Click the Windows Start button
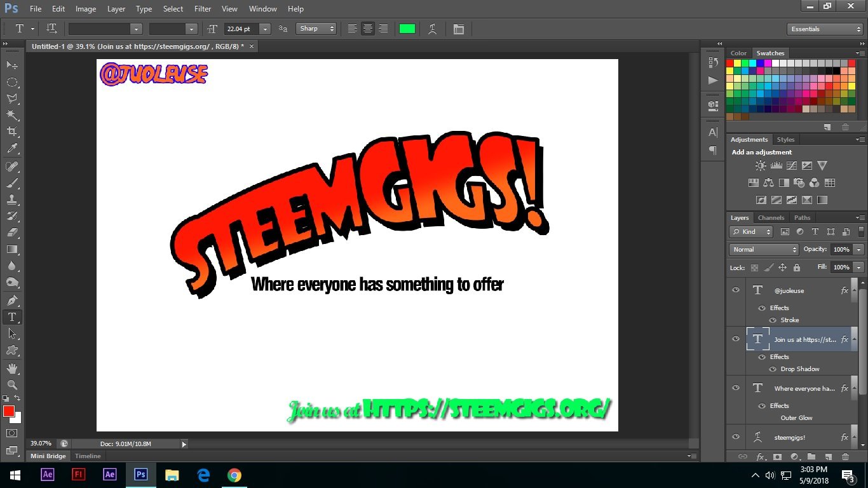This screenshot has width=868, height=488. click(x=15, y=475)
